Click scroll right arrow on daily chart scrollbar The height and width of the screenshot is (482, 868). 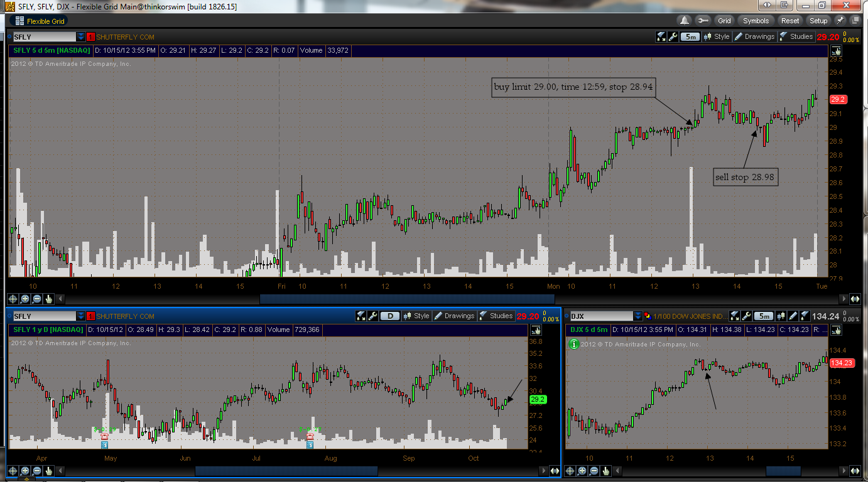pyautogui.click(x=544, y=471)
